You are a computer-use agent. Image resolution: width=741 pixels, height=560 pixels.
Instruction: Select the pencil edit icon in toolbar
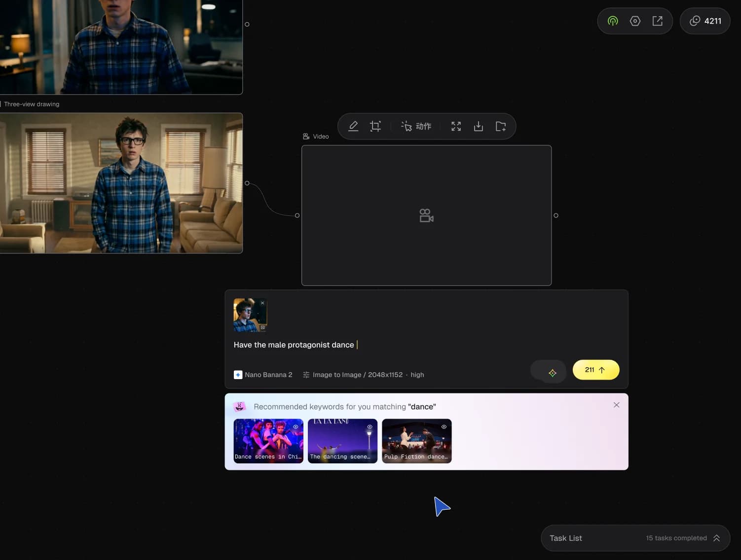[x=353, y=126]
